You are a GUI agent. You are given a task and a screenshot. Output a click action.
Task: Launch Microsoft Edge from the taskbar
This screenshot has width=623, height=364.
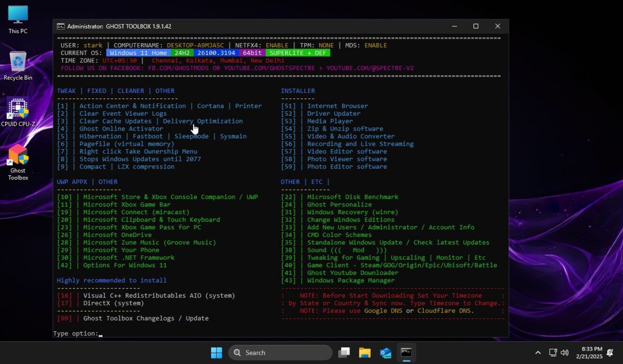pyautogui.click(x=385, y=352)
